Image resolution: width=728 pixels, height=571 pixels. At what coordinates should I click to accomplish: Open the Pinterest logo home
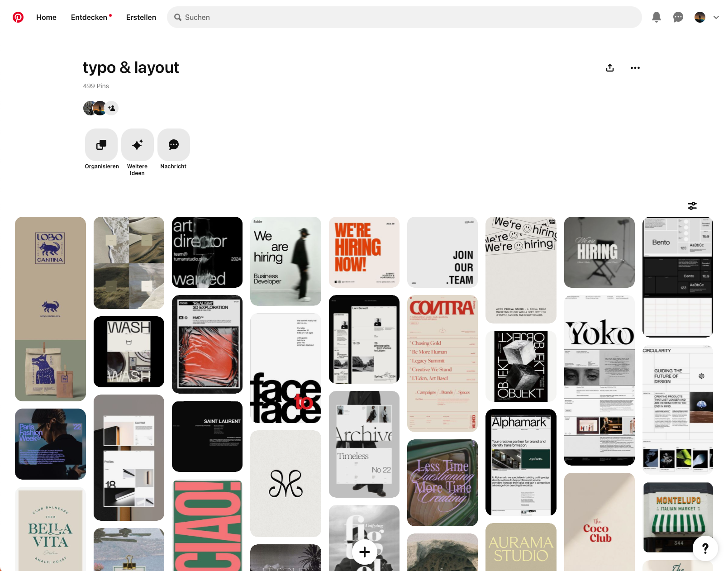18,17
